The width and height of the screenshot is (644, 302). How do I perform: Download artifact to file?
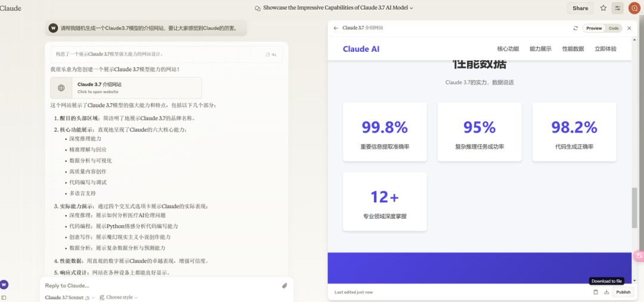(606, 292)
